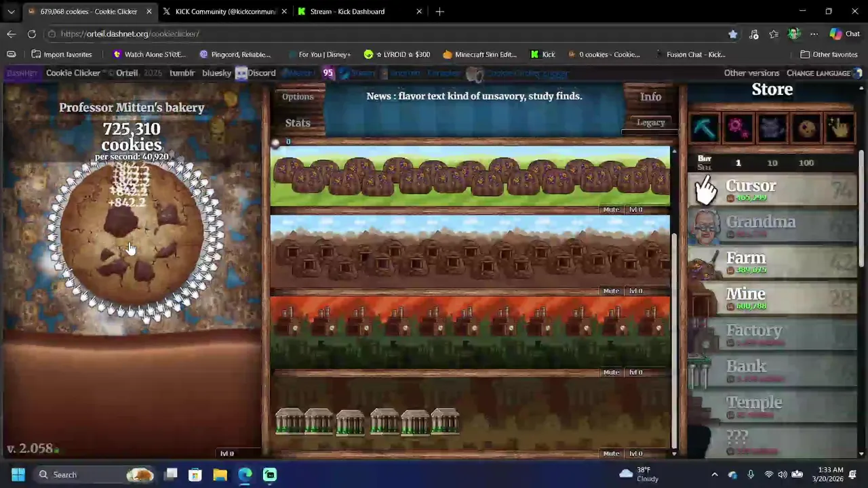
Task: Buy a Bank building
Action: [x=772, y=370]
